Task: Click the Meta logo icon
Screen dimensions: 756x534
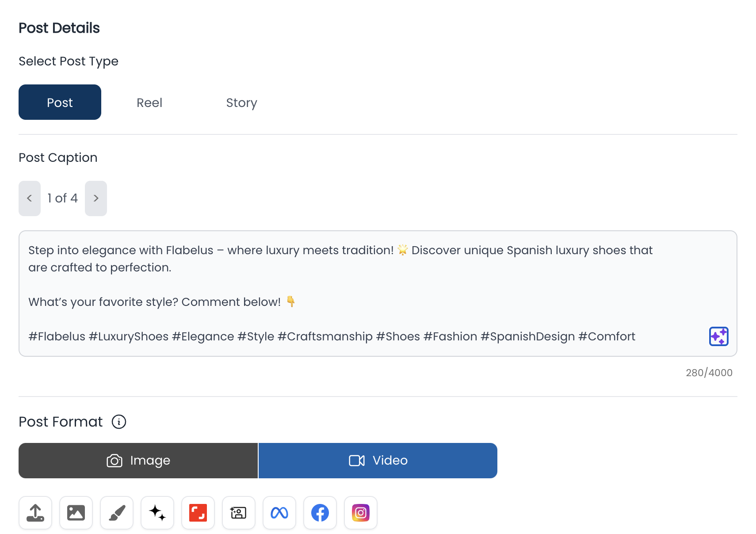Action: click(279, 513)
